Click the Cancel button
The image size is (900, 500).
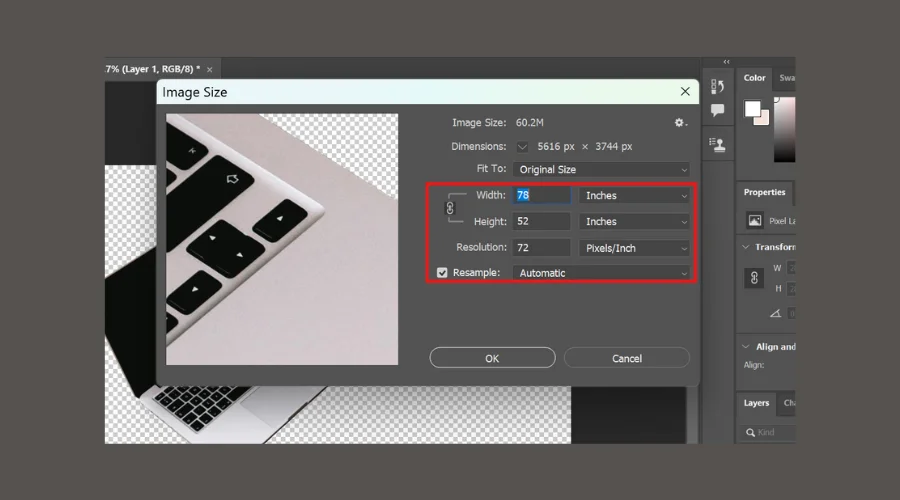coord(627,358)
